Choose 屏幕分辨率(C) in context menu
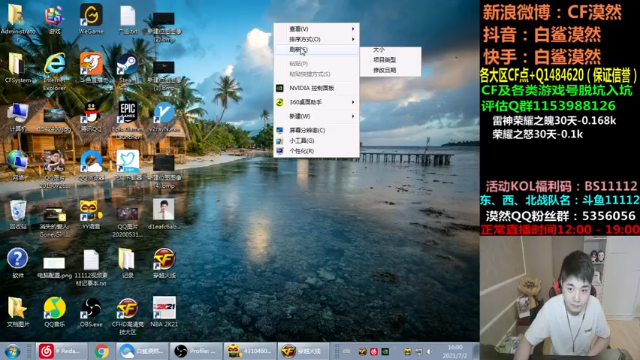 (316, 130)
